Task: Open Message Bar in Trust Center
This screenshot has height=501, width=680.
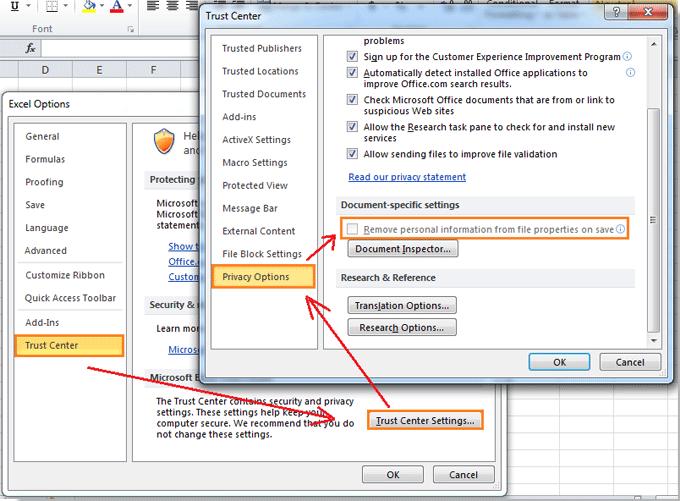Action: click(x=250, y=208)
